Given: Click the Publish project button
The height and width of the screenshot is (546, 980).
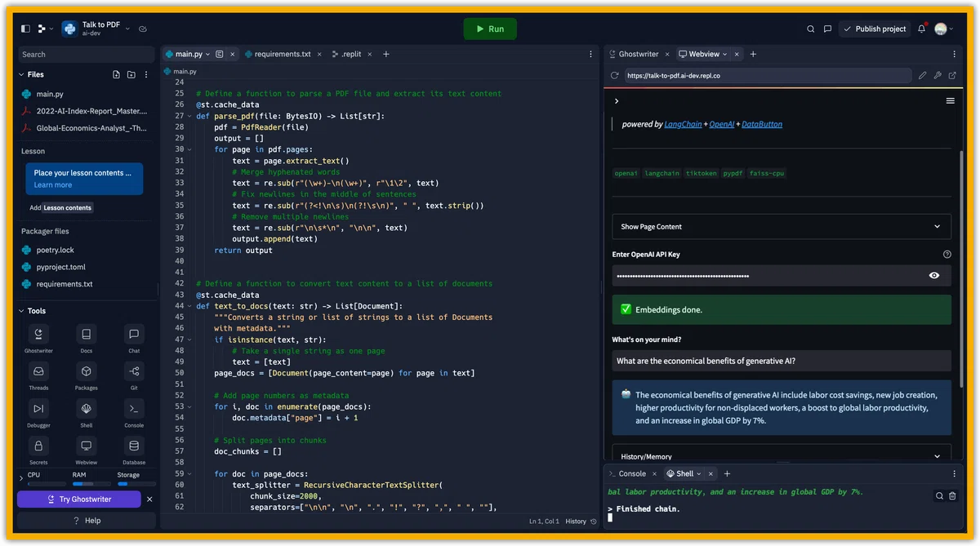Looking at the screenshot, I should pos(875,29).
